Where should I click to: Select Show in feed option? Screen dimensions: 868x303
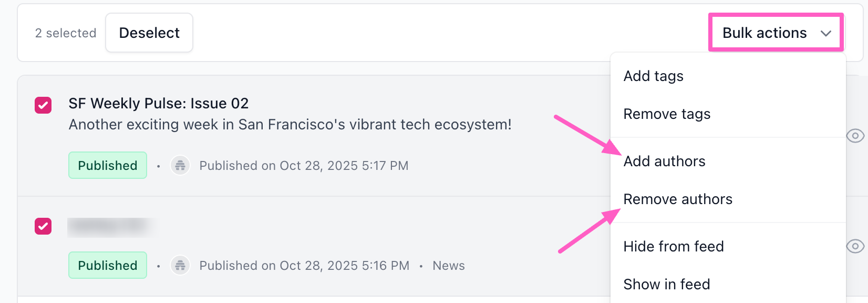666,285
